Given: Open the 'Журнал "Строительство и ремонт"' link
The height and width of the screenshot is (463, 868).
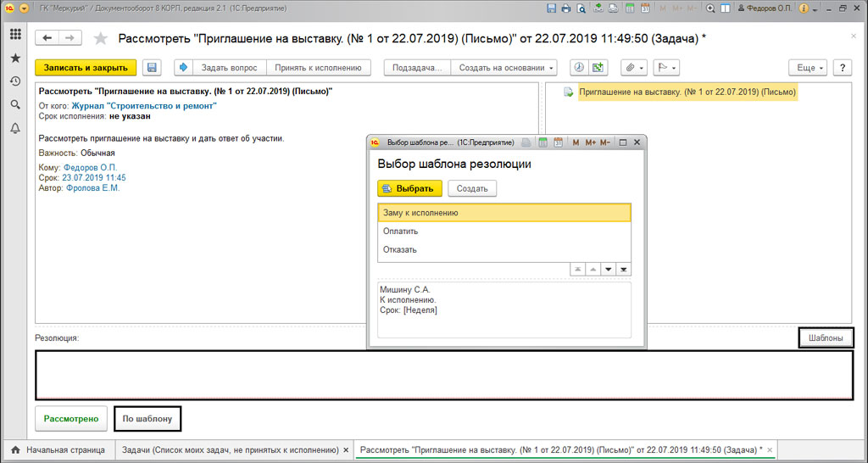Looking at the screenshot, I should 144,106.
